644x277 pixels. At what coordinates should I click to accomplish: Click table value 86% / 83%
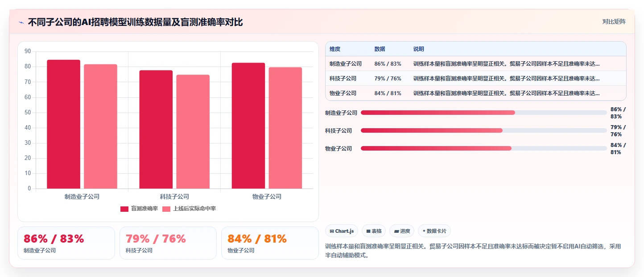coord(388,63)
